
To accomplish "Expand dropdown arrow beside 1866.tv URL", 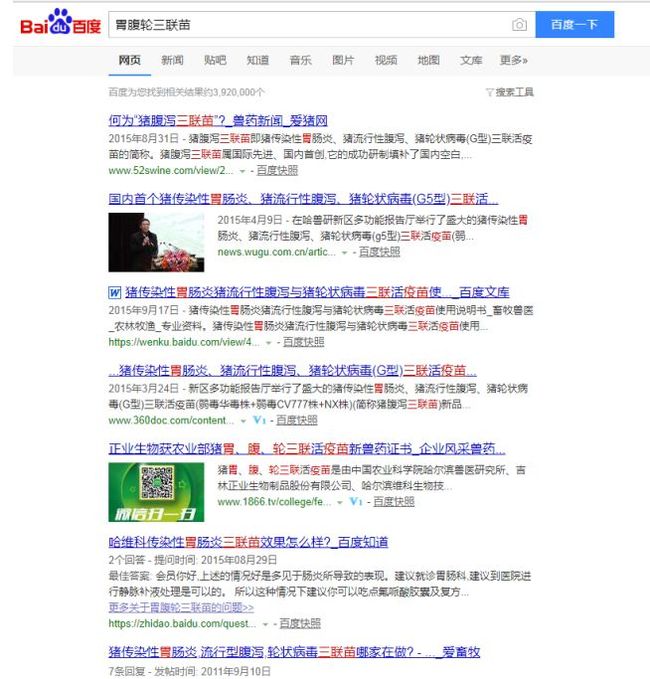I will point(340,502).
